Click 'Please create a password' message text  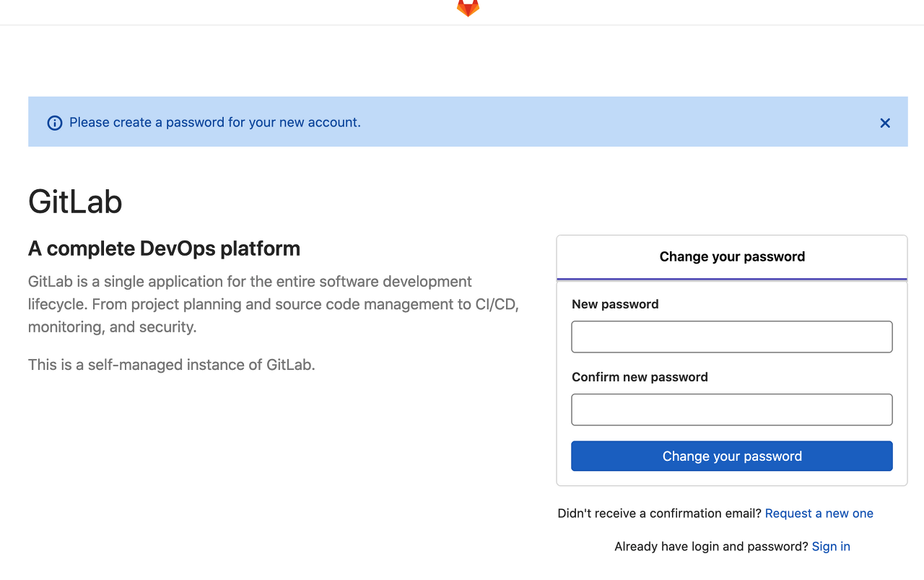[x=215, y=123]
